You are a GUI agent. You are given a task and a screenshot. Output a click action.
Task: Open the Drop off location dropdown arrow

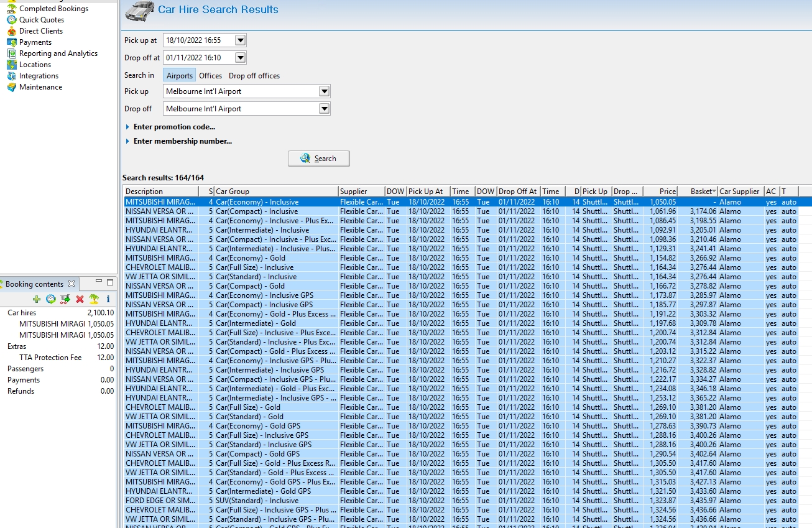[323, 109]
